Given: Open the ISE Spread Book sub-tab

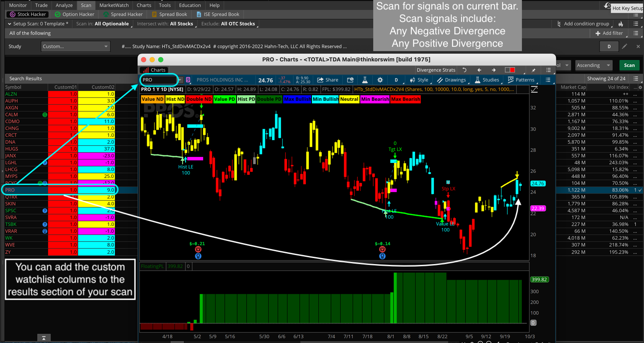Looking at the screenshot, I should 218,14.
